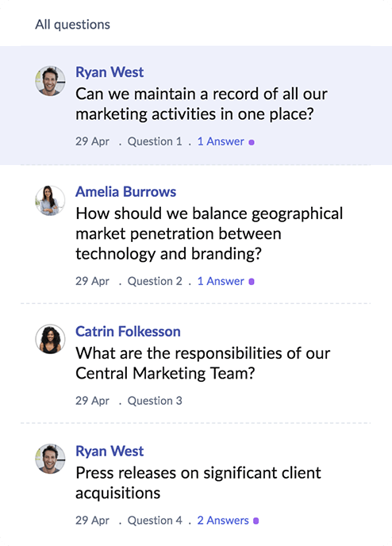Click purple unread dot on Question 1
Screen dimensions: 392x546
pos(252,142)
